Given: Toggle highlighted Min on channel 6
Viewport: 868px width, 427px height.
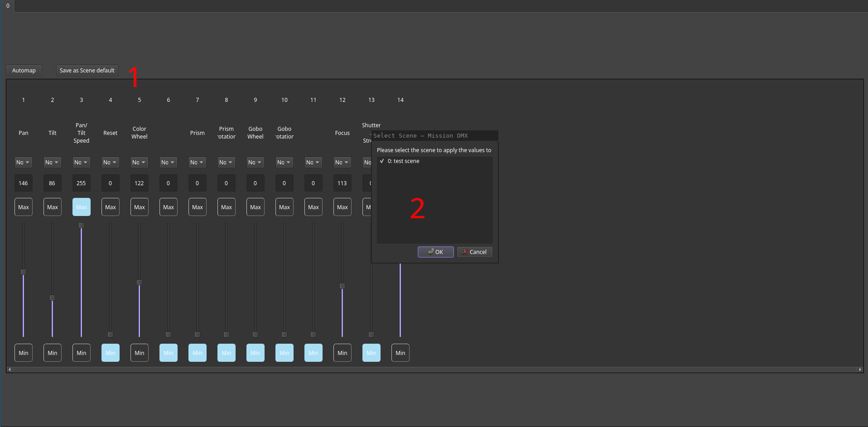Looking at the screenshot, I should tap(169, 353).
